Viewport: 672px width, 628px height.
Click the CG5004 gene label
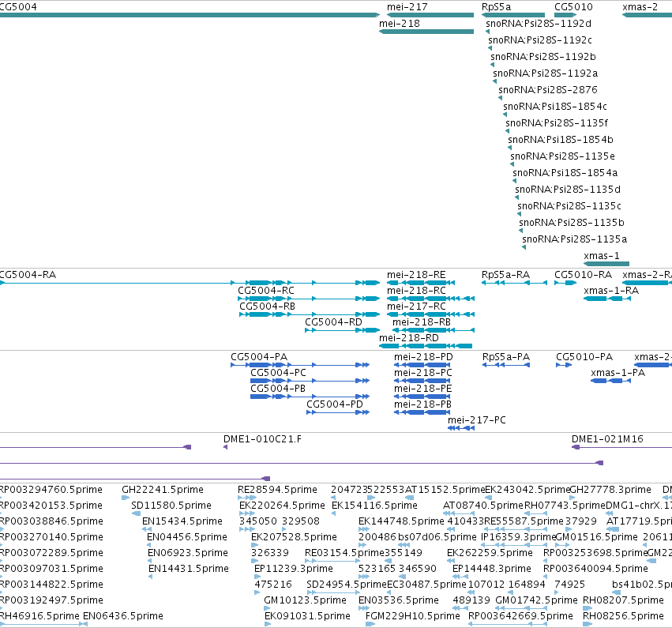tap(18, 7)
